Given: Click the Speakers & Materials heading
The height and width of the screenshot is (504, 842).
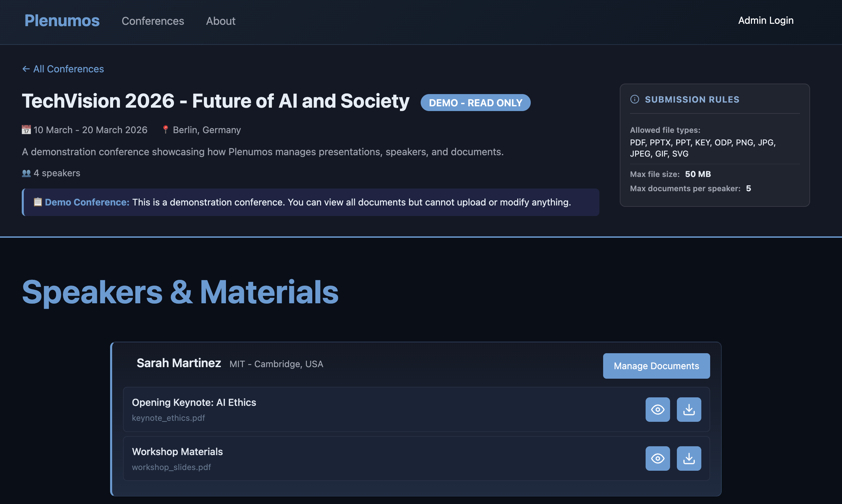Looking at the screenshot, I should [180, 291].
